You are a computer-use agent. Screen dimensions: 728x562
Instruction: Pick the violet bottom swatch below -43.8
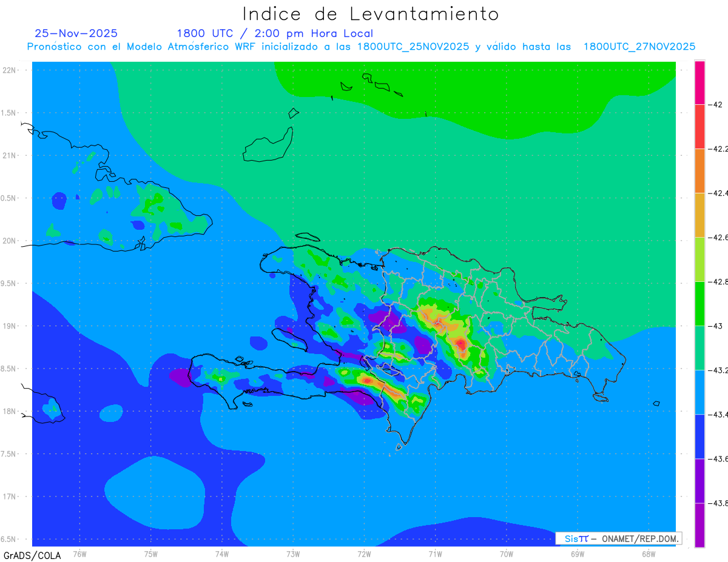click(x=699, y=525)
